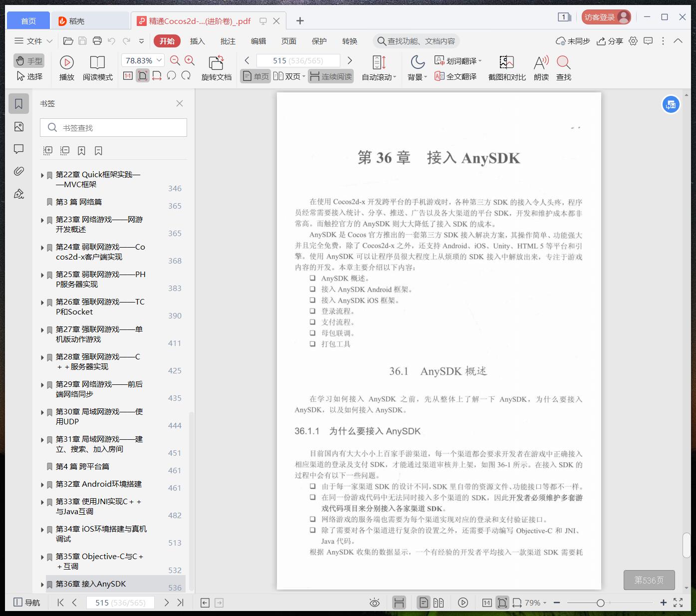
Task: Toggle fit page button in the toolbar
Action: click(143, 76)
